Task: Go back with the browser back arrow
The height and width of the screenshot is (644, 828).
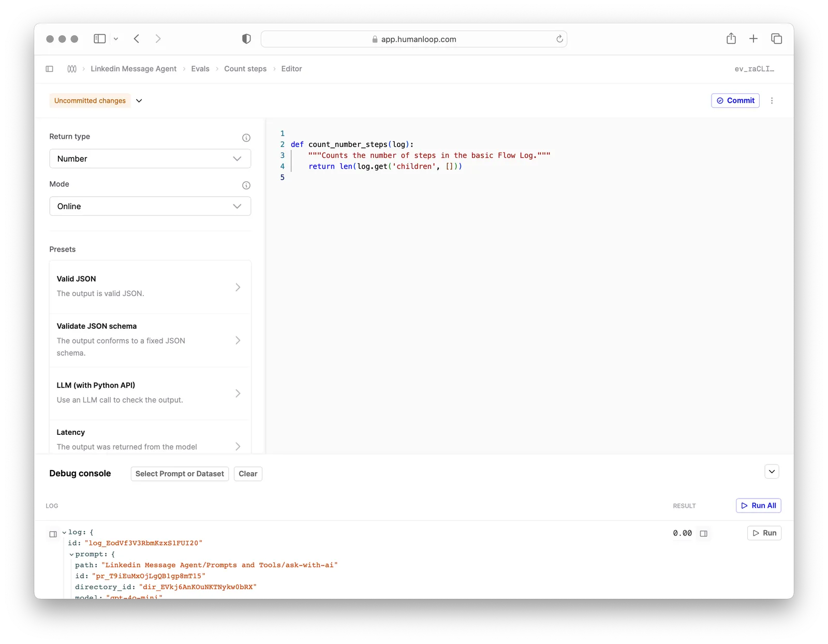Action: (x=137, y=39)
